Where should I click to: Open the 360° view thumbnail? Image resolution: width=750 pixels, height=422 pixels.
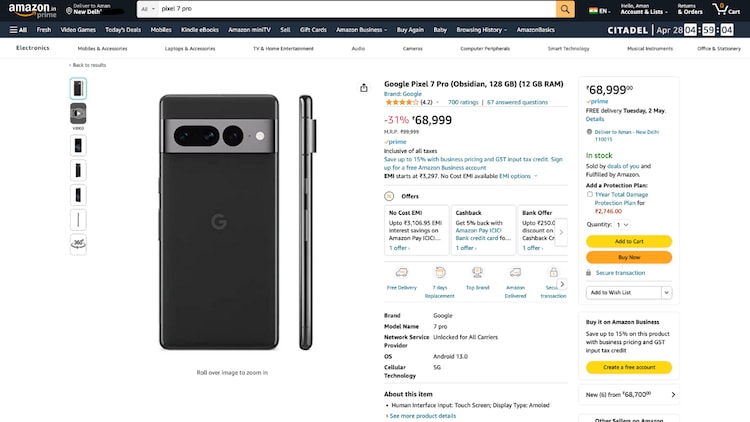78,244
